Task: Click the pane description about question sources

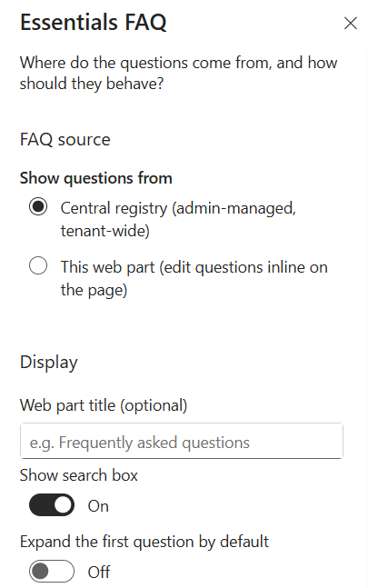Action: pos(178,73)
